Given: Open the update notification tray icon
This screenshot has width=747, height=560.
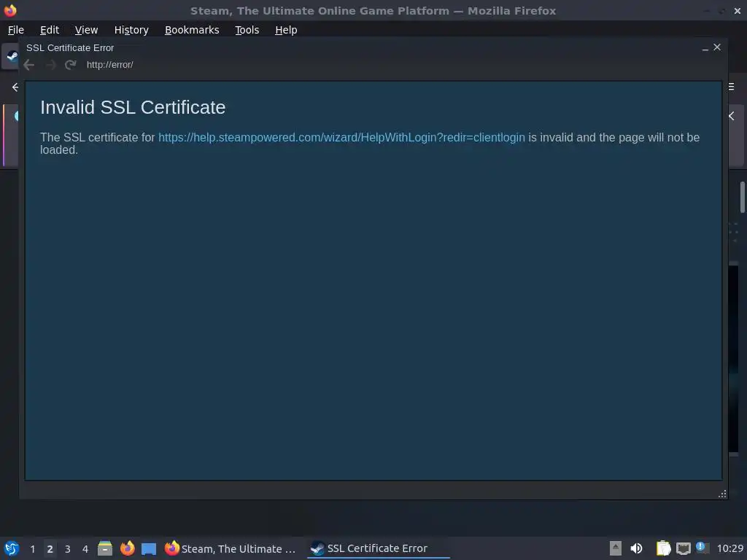Looking at the screenshot, I should coord(702,548).
